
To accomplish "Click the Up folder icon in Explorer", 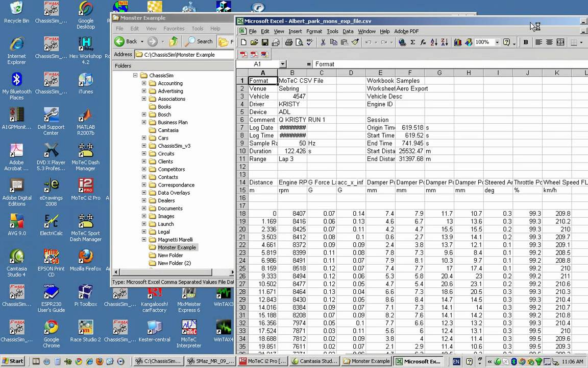I will pos(173,41).
